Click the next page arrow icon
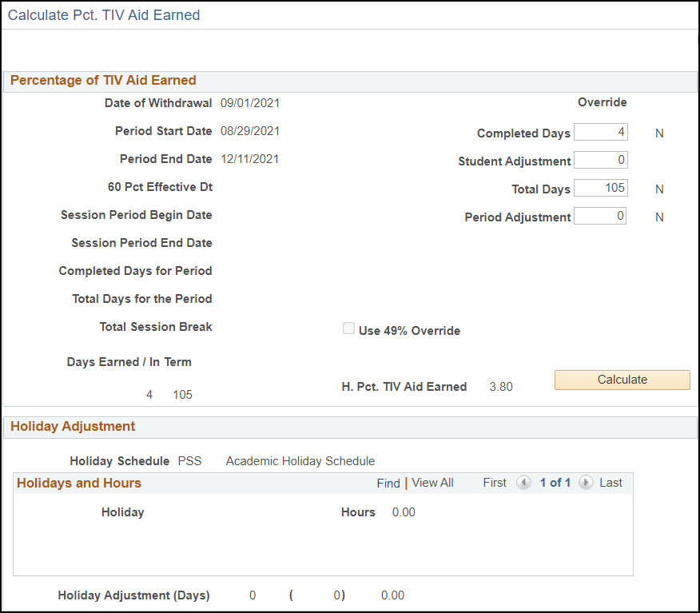This screenshot has height=613, width=700. pyautogui.click(x=586, y=483)
